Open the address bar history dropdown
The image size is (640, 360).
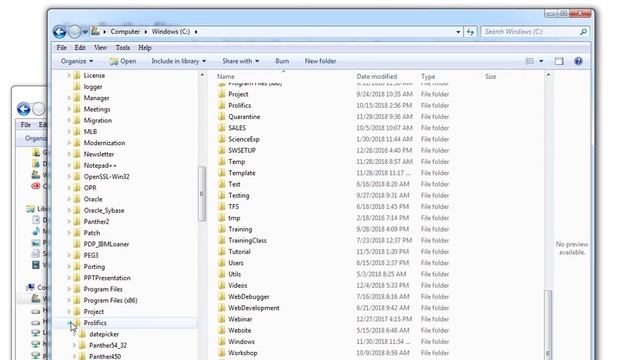click(x=458, y=32)
